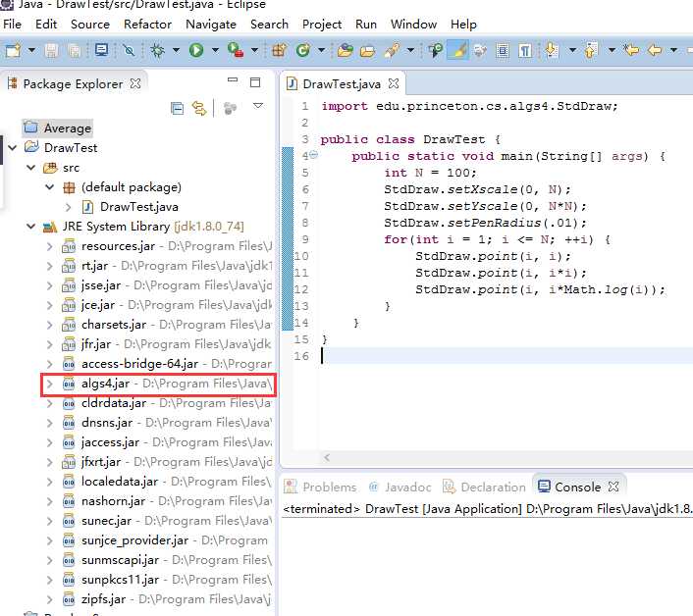This screenshot has width=693, height=616.
Task: Toggle Link with Editor in Package Explorer
Action: pos(199,108)
